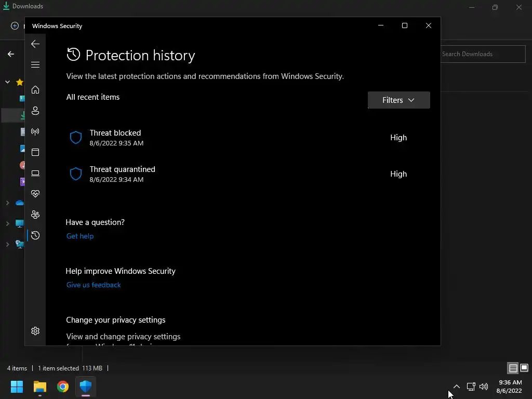Minimize the Windows Security window
This screenshot has width=532, height=399.
click(381, 25)
